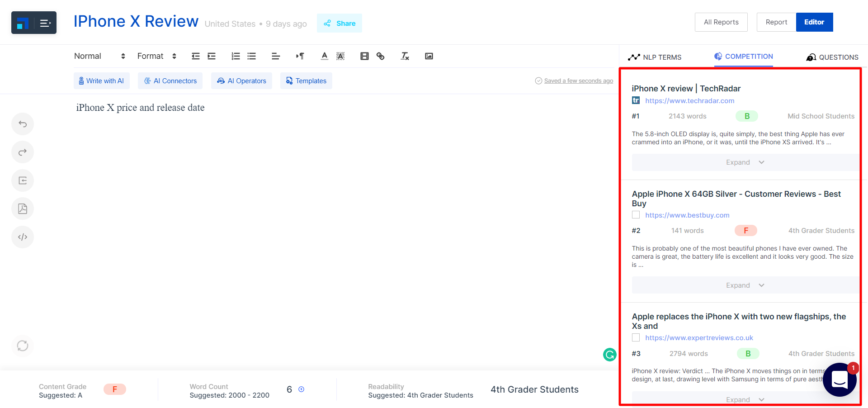The width and height of the screenshot is (868, 408).
Task: Open the Normal paragraph style dropdown
Action: [x=99, y=56]
